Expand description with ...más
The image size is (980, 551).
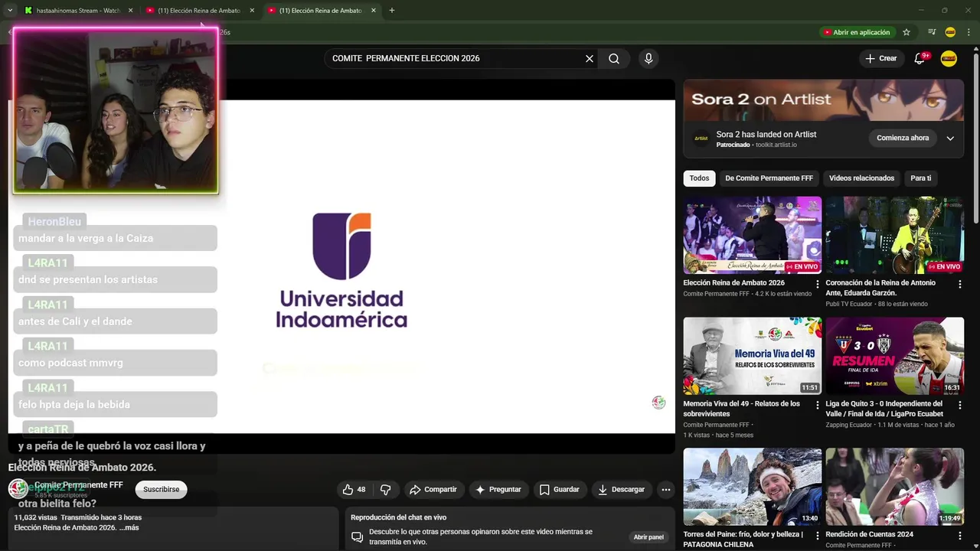129,527
